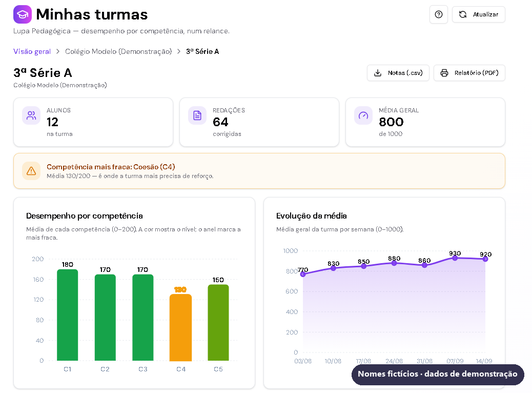Click the 'Nomes fictícios · dados de demonstração' badge
This screenshot has width=532, height=393.
438,375
